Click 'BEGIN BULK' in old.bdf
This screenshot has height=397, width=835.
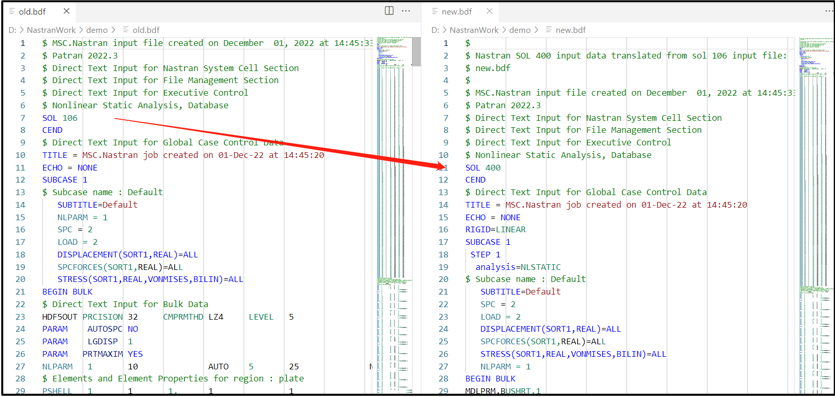pyautogui.click(x=67, y=292)
